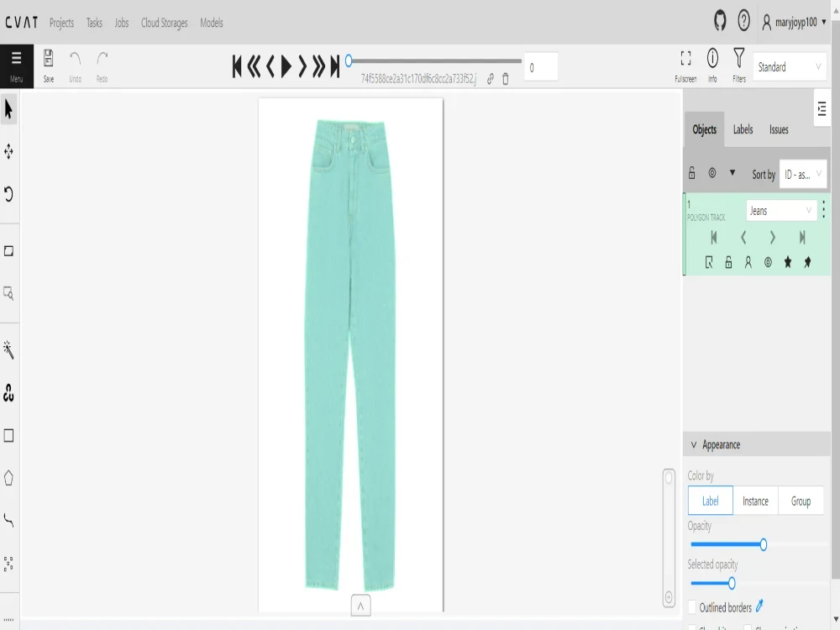
Task: Open the AI magic wand tools
Action: [8, 349]
